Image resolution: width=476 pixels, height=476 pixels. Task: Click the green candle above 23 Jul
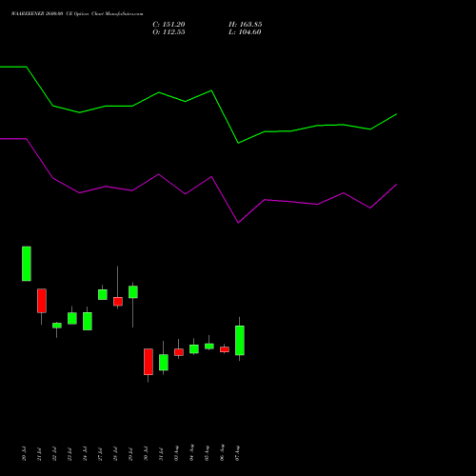coord(72,318)
